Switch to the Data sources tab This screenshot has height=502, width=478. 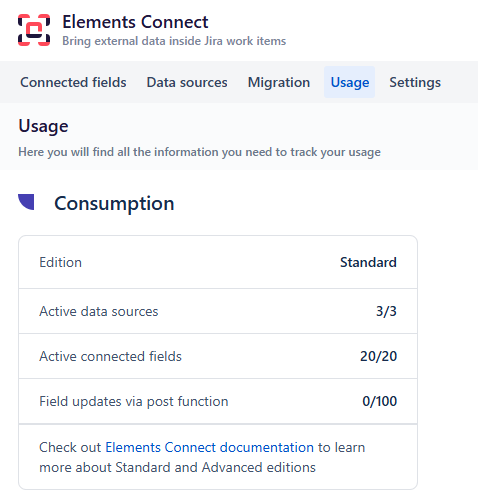pyautogui.click(x=187, y=82)
